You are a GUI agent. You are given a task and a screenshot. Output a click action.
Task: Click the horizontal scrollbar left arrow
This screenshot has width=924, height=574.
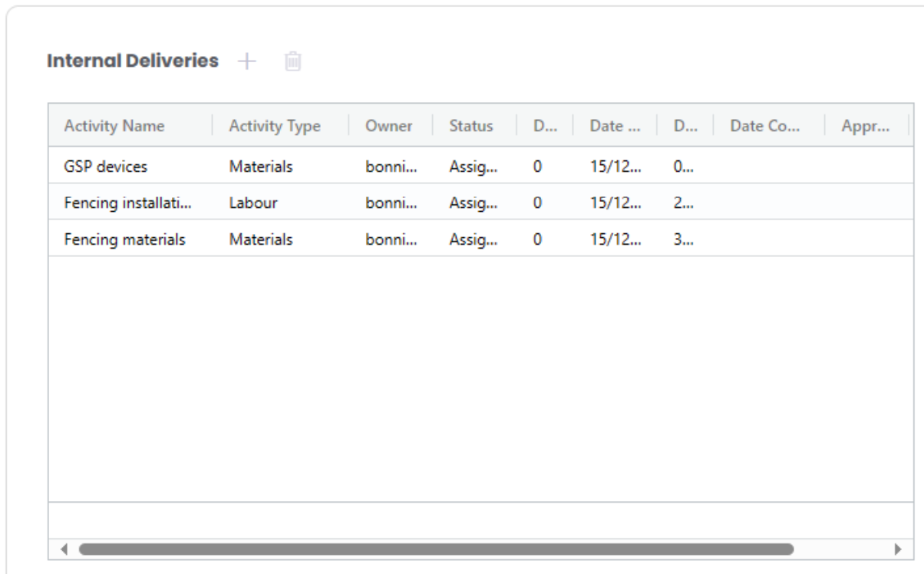pyautogui.click(x=64, y=549)
